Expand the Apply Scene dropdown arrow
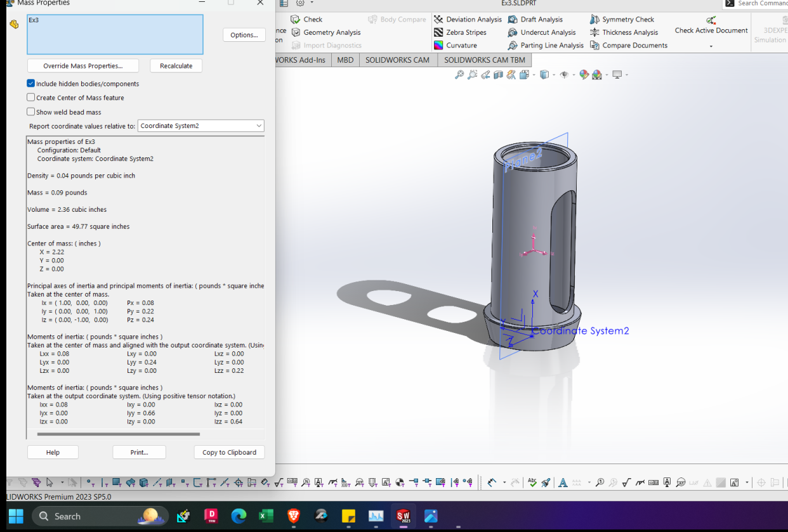788x532 pixels. pos(607,75)
